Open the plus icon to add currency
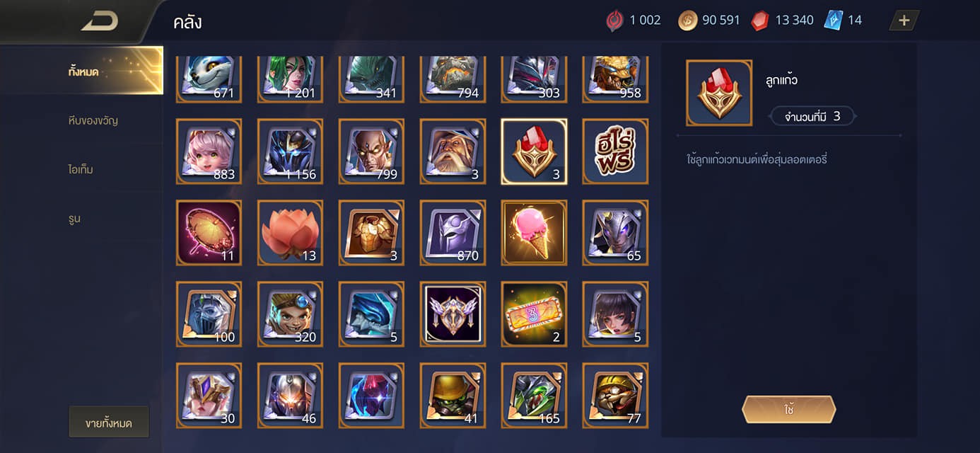 pyautogui.click(x=904, y=20)
